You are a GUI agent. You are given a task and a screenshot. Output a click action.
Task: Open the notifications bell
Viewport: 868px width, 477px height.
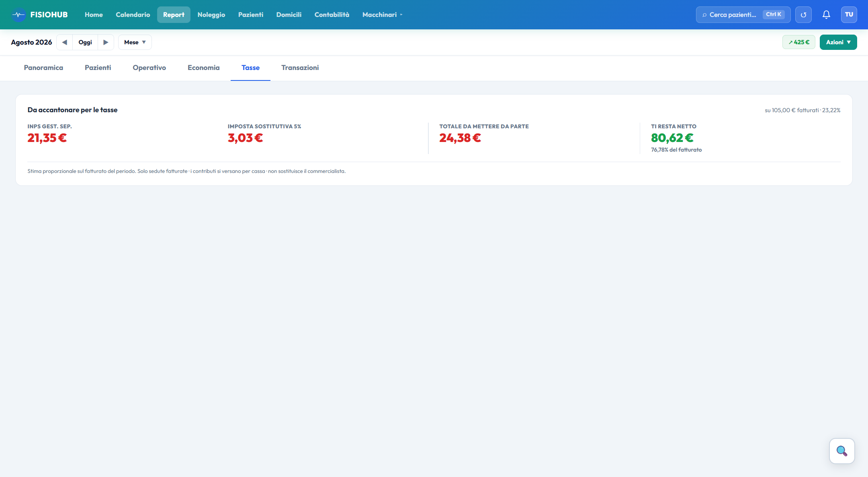826,15
